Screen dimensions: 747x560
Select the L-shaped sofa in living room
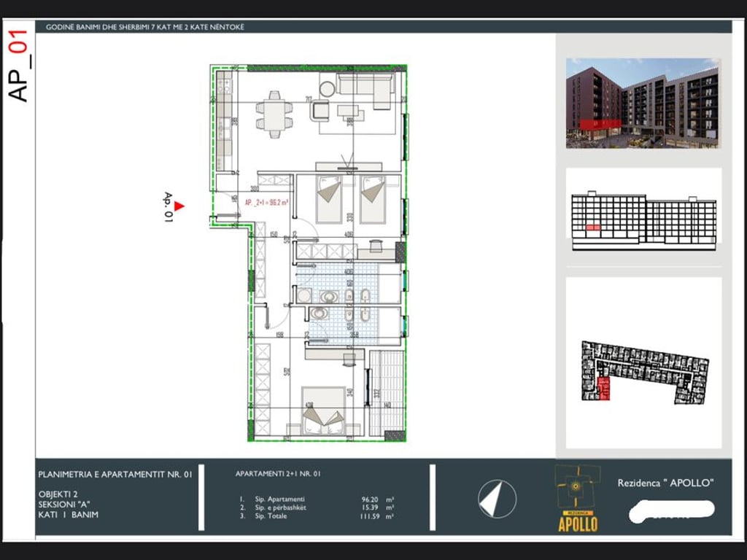[365, 90]
